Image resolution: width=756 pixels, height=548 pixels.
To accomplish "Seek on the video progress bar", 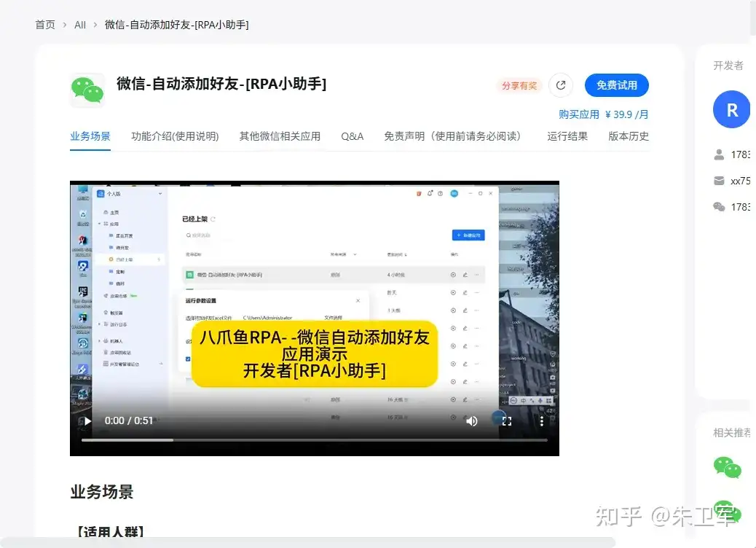I will point(315,440).
